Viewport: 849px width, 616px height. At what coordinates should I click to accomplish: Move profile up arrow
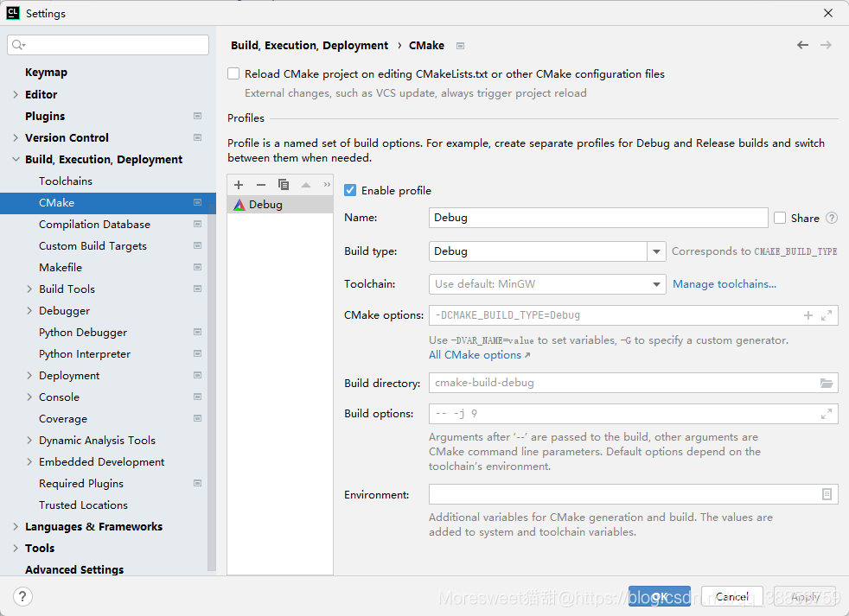306,185
